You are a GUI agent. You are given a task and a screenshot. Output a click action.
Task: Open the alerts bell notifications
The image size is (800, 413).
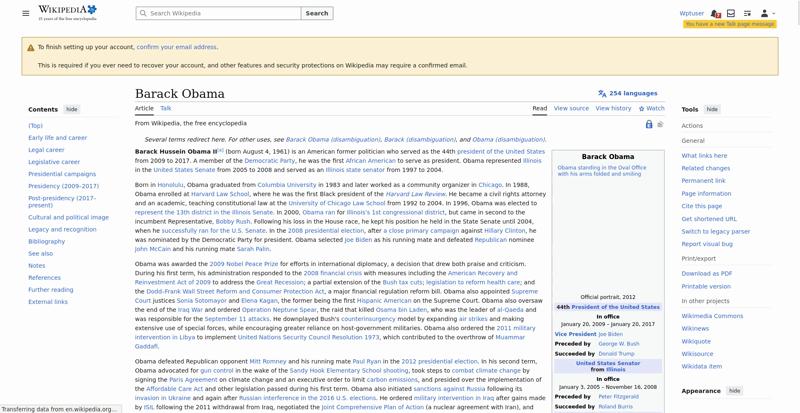point(715,13)
